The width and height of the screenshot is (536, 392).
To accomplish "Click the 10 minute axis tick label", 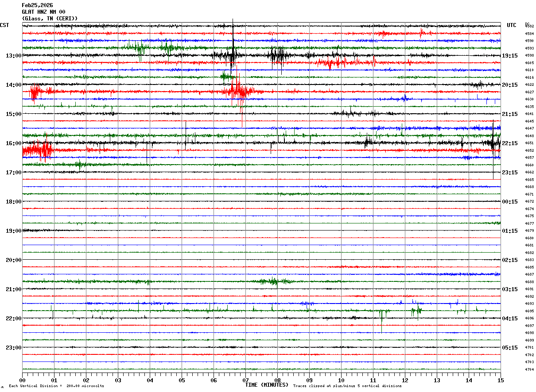I will [341, 380].
